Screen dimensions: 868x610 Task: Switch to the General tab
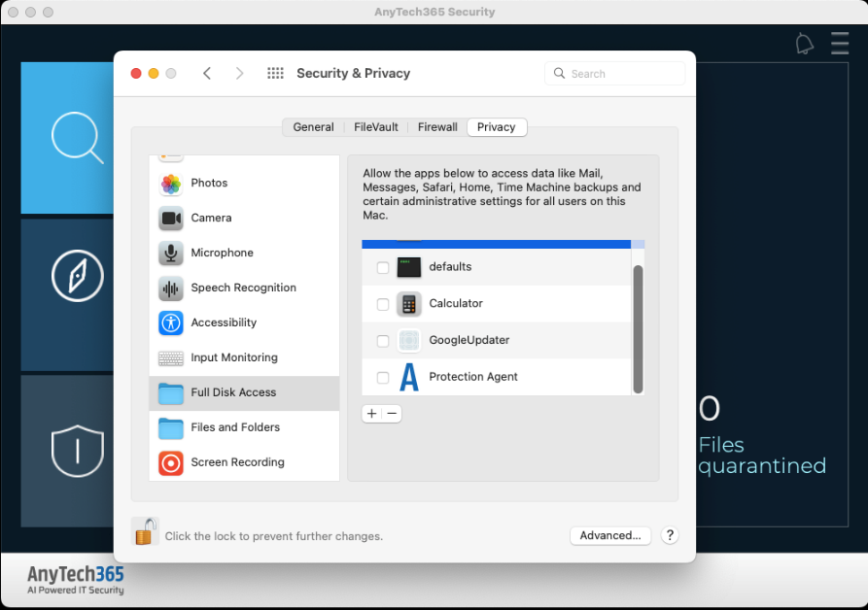click(313, 127)
